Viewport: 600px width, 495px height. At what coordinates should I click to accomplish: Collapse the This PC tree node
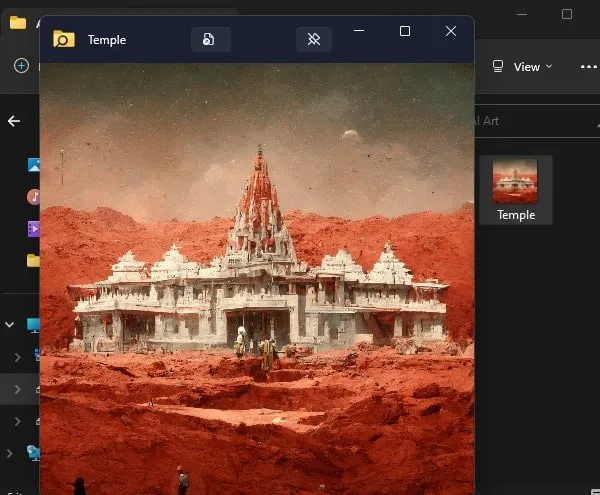click(x=10, y=325)
